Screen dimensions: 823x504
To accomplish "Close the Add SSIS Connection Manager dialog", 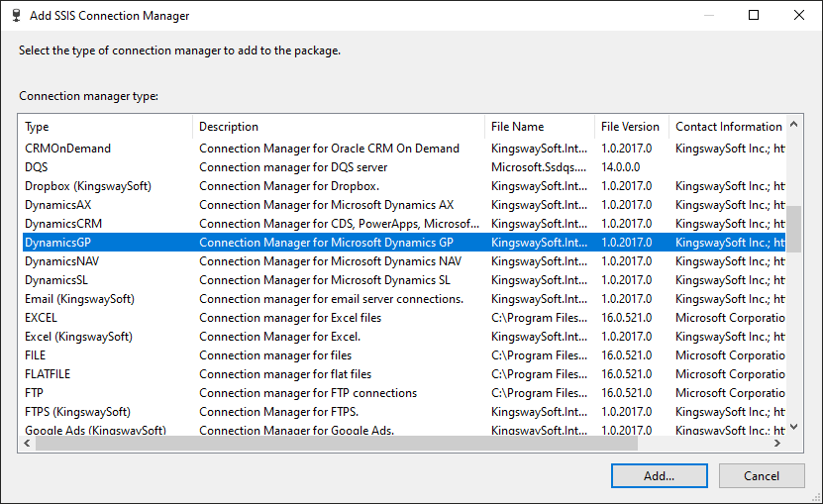I will click(799, 15).
